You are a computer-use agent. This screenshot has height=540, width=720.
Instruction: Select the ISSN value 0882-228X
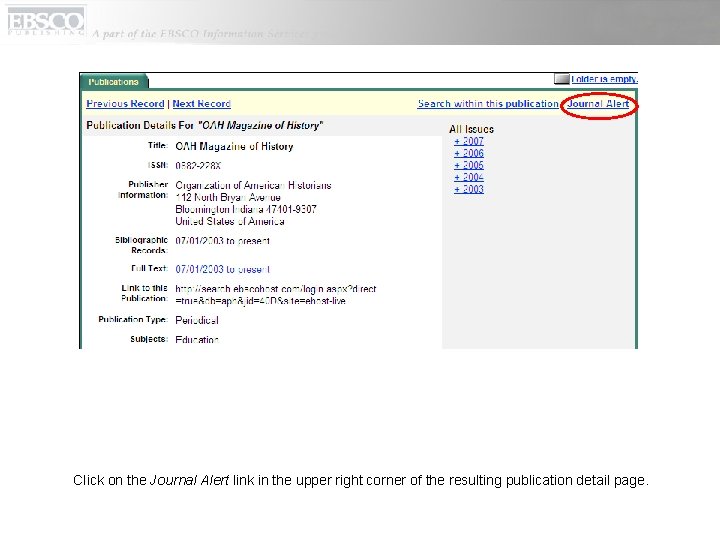198,165
